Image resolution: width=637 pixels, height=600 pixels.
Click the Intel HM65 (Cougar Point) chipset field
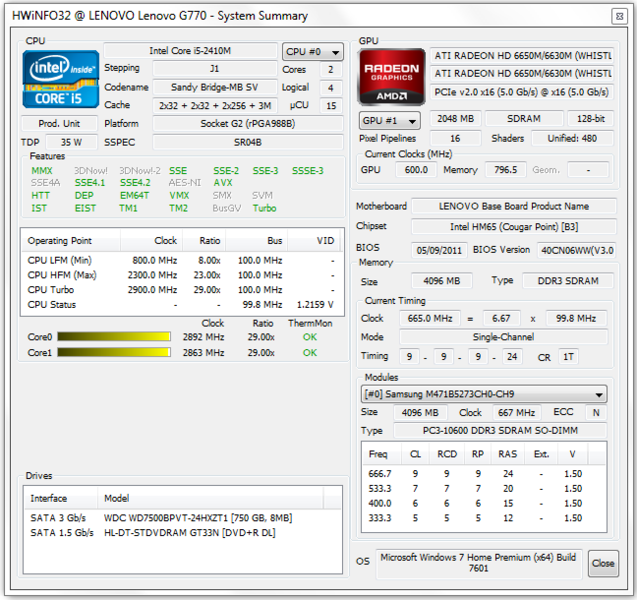pos(514,226)
